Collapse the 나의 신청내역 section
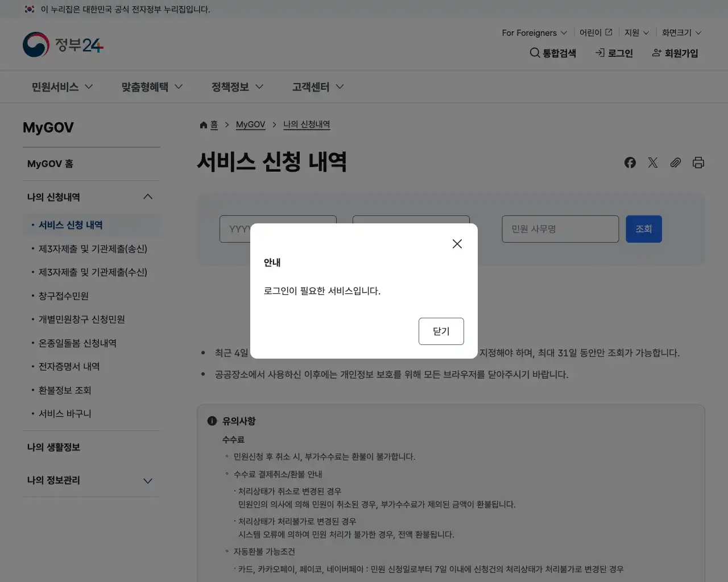Image resolution: width=728 pixels, height=582 pixels. coord(91,197)
